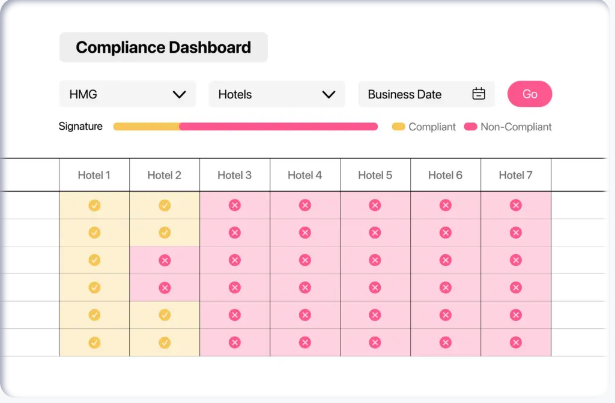The image size is (615, 403).
Task: Open the HMG dropdown
Action: [127, 94]
